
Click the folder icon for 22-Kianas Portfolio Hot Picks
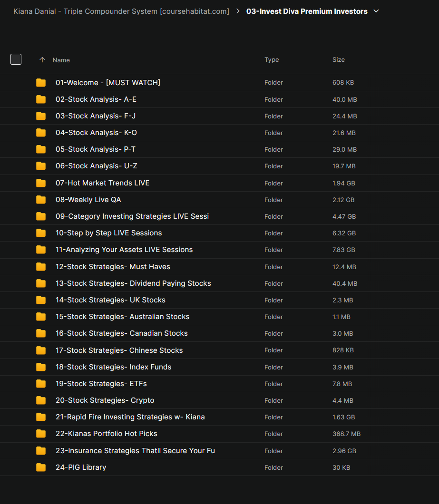point(41,434)
